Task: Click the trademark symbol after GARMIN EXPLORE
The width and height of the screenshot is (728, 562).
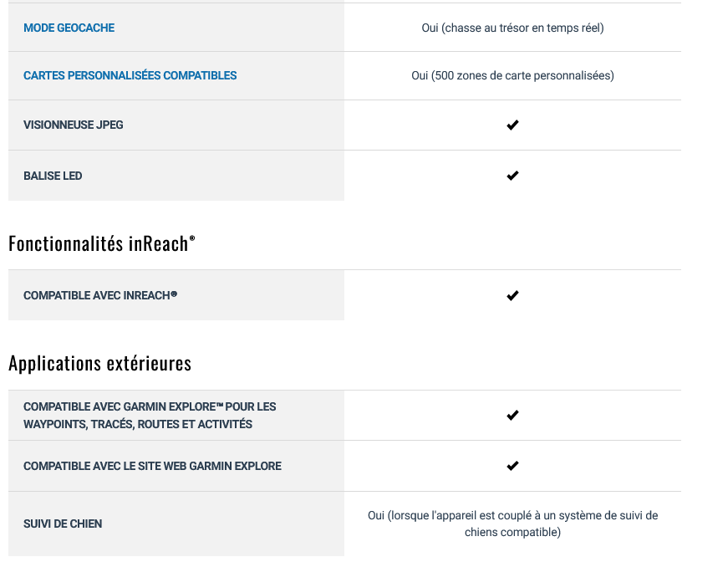Action: 220,406
